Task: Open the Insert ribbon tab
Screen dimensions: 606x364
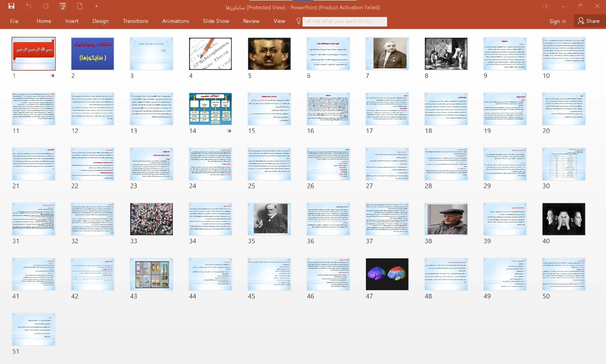Action: (x=72, y=21)
